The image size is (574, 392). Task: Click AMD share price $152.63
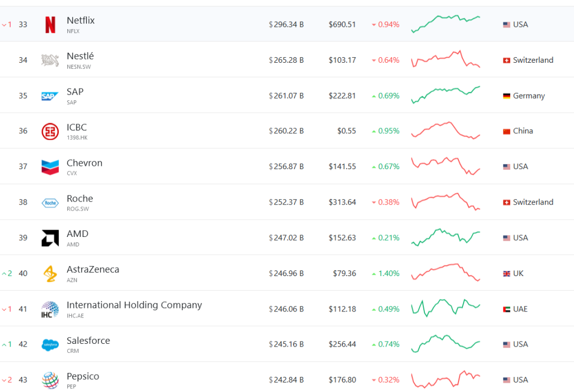pyautogui.click(x=342, y=238)
